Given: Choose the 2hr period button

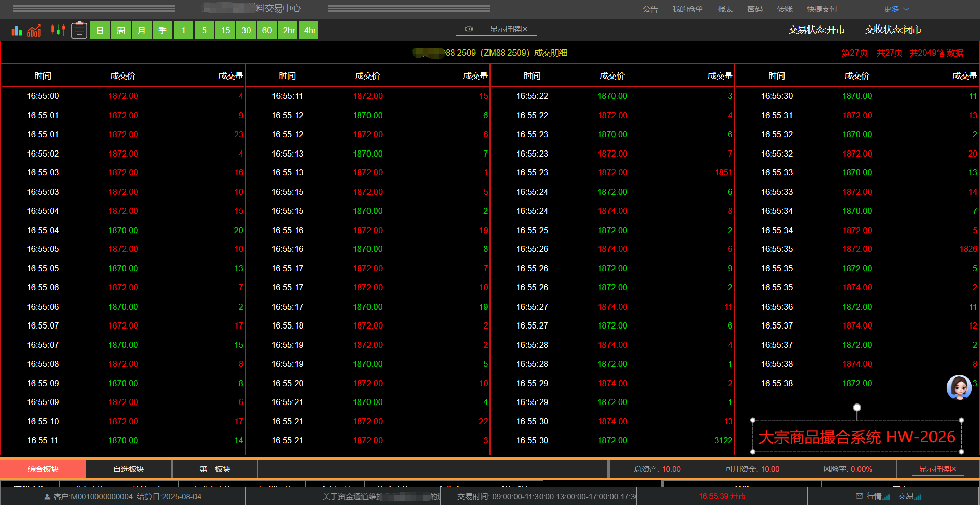Looking at the screenshot, I should 289,31.
